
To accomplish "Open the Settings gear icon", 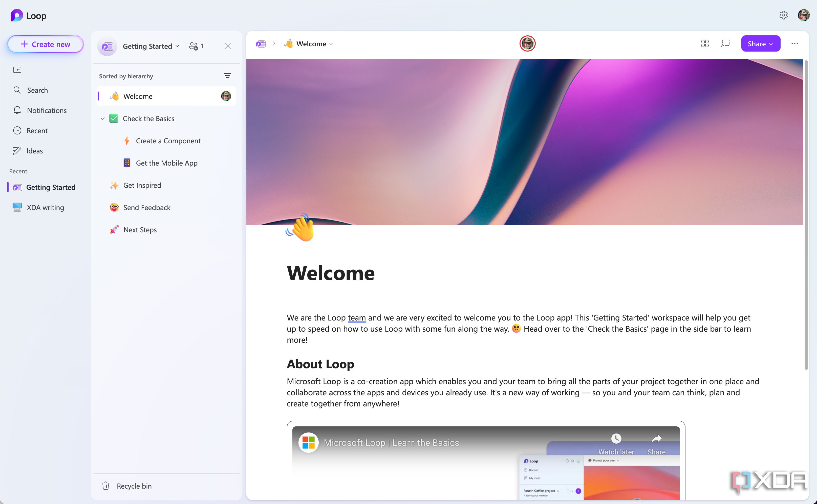I will coord(783,15).
